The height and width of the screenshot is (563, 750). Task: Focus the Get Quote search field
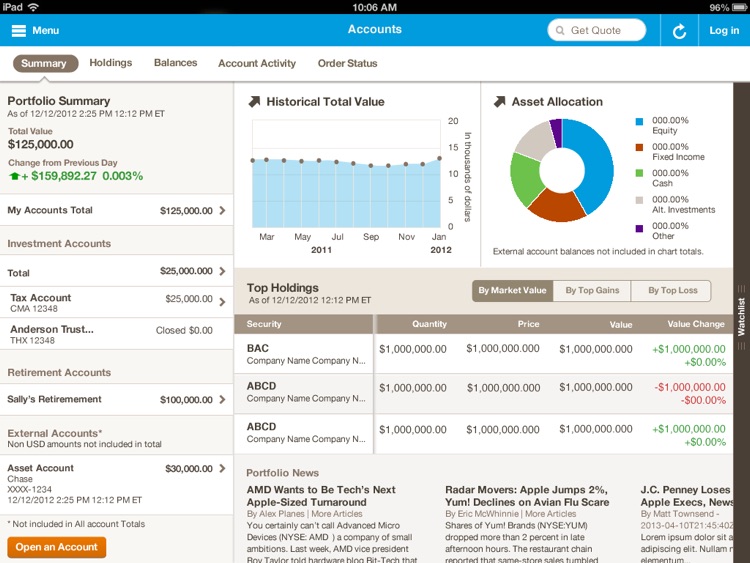596,31
